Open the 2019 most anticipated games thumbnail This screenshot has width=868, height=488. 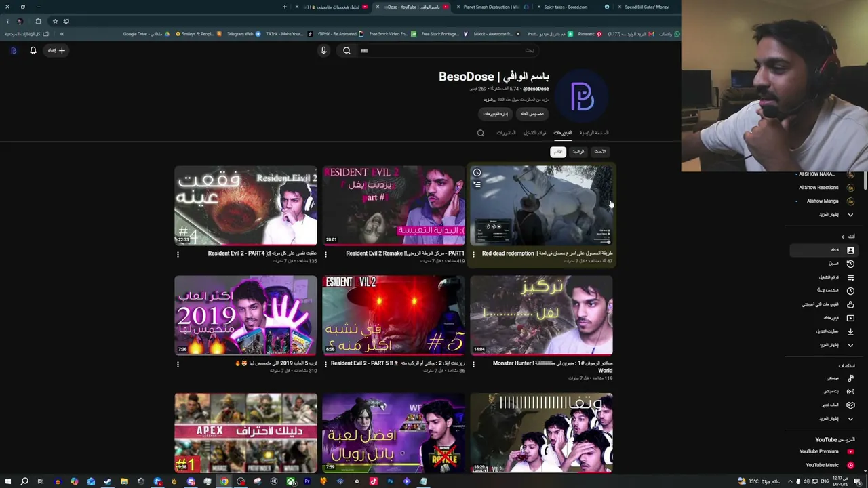[x=245, y=315]
